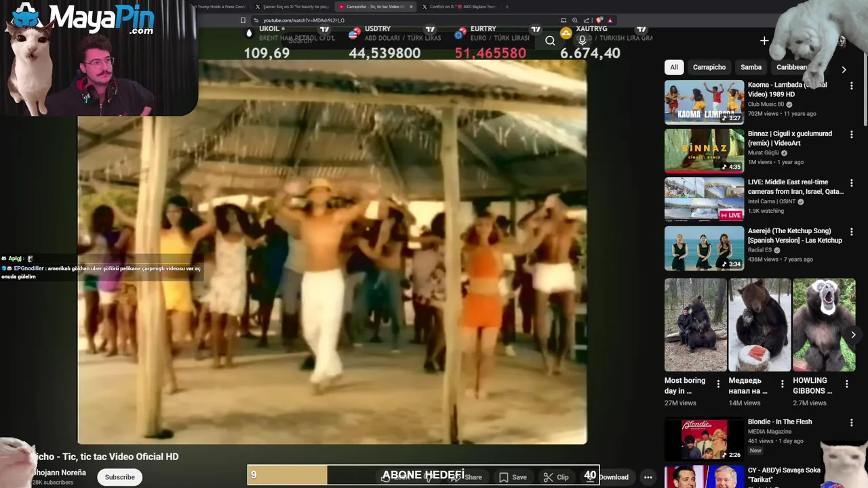Open options for LIVE Middle East video

coord(851,183)
